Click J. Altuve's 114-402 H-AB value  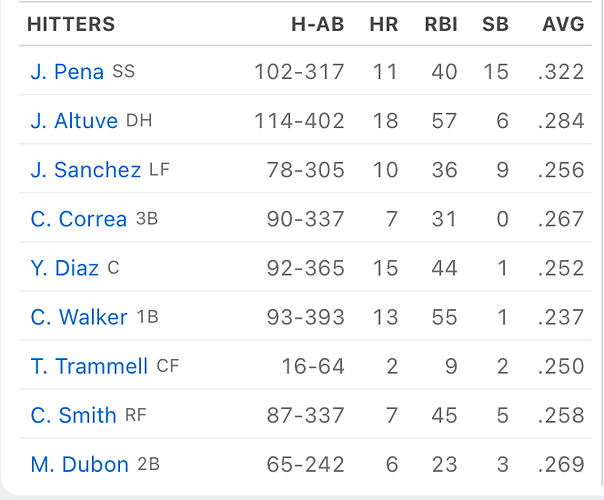point(299,121)
